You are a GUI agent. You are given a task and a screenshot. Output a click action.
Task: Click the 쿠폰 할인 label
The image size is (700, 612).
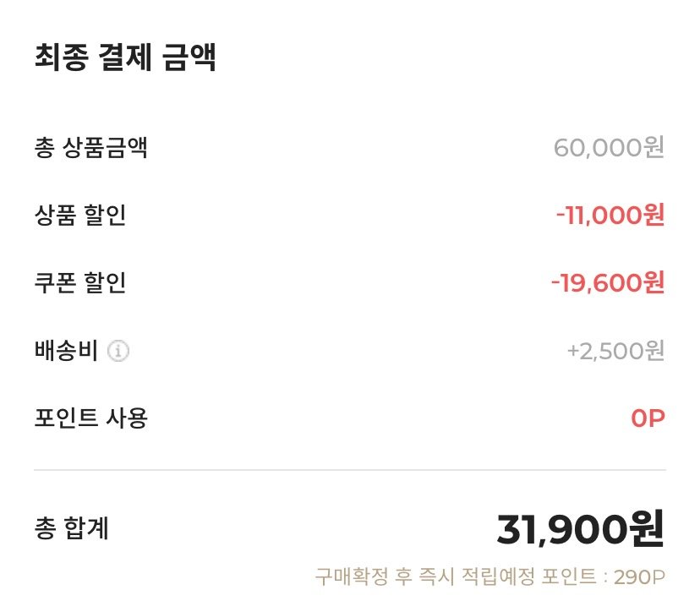(80, 282)
